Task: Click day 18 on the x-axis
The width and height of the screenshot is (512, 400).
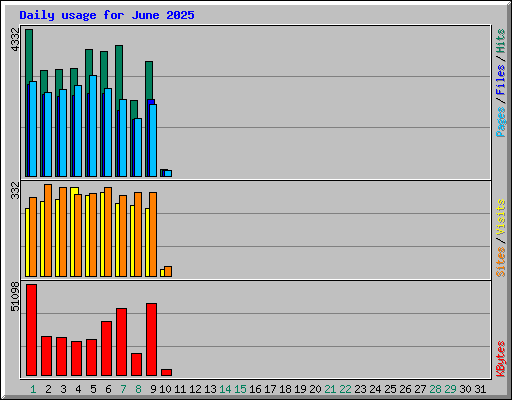Action: point(285,389)
